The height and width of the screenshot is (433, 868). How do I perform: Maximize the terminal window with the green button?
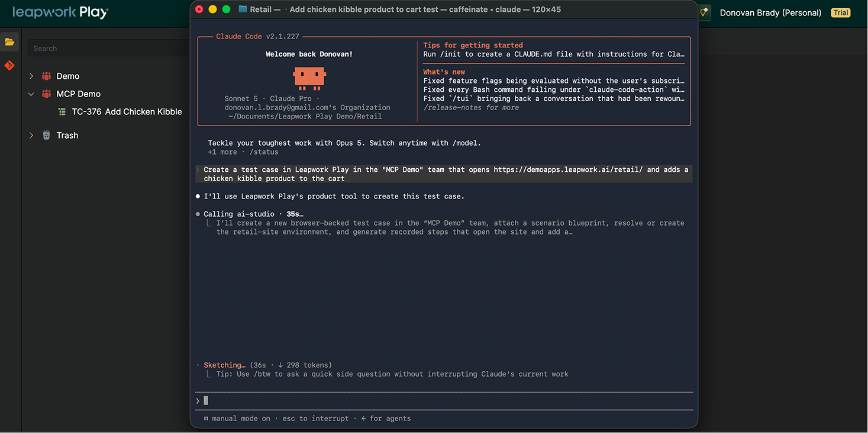(x=226, y=9)
